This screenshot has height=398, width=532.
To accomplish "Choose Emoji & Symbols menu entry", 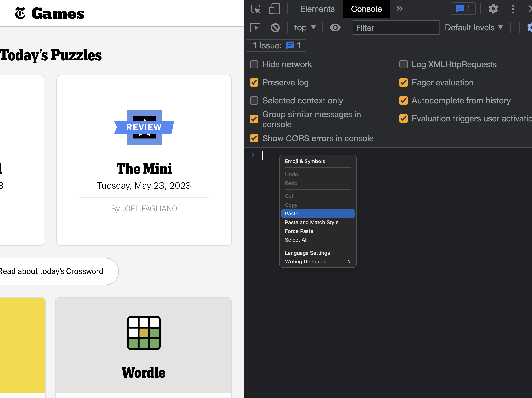I will [x=318, y=161].
